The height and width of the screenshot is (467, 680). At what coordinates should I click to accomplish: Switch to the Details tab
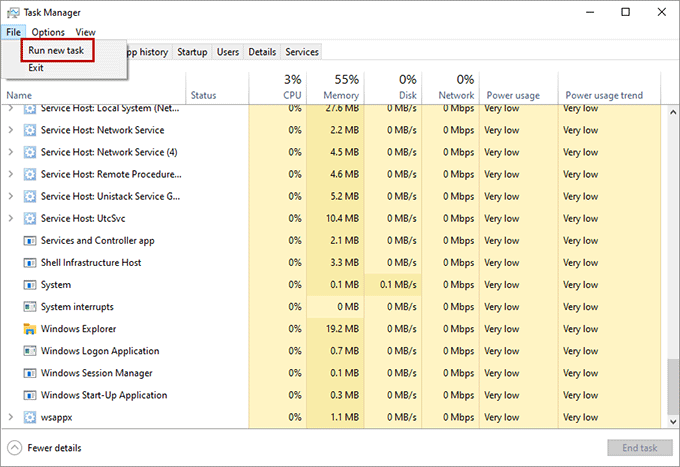(x=262, y=52)
